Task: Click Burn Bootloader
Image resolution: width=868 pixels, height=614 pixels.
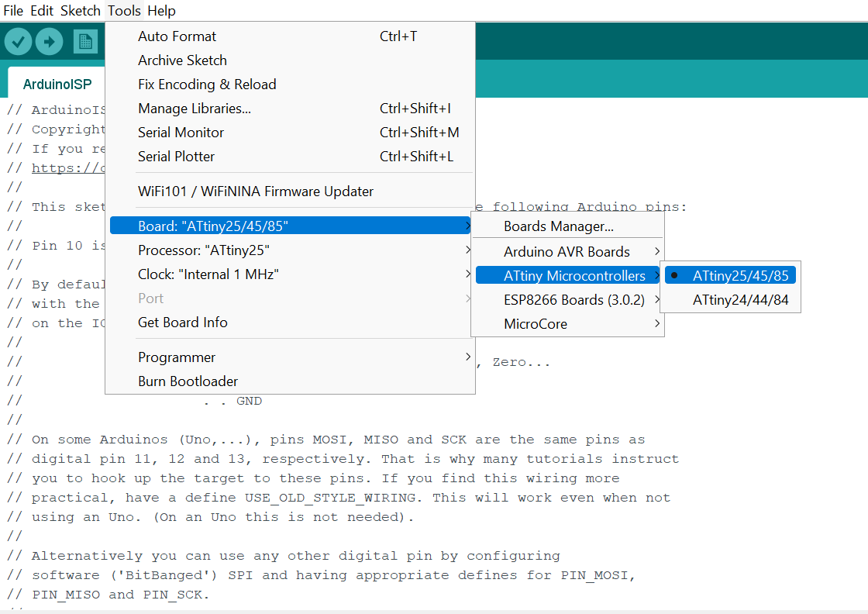Action: [x=188, y=381]
